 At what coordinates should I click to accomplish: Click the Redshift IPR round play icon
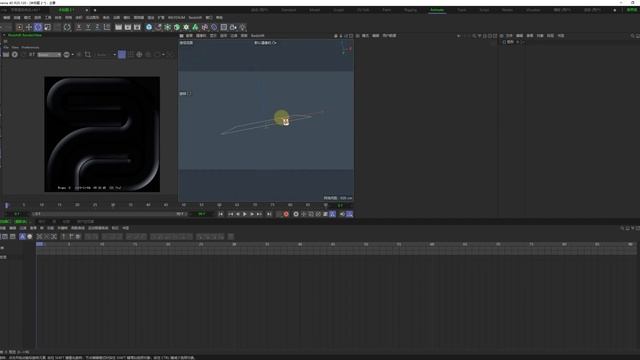pos(15,54)
